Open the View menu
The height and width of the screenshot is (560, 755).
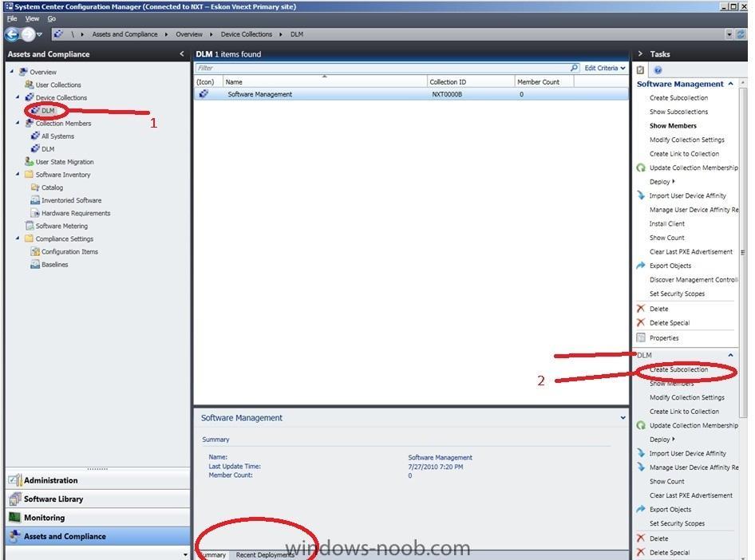click(32, 19)
